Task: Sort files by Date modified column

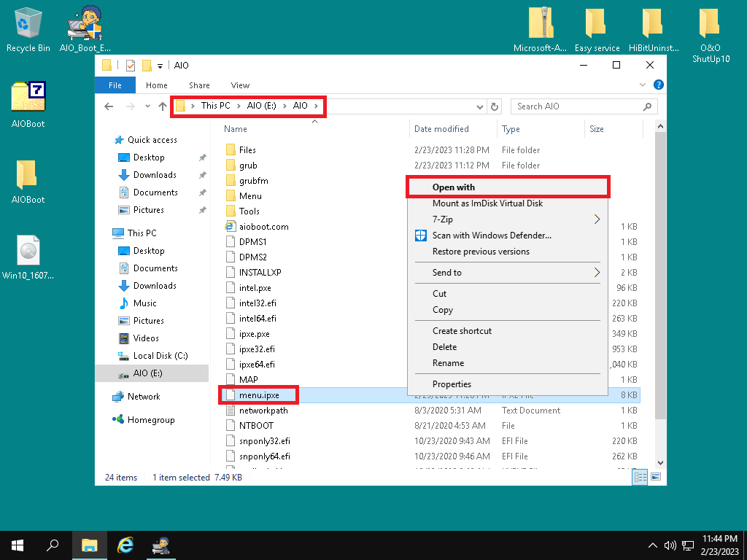Action: pyautogui.click(x=441, y=129)
